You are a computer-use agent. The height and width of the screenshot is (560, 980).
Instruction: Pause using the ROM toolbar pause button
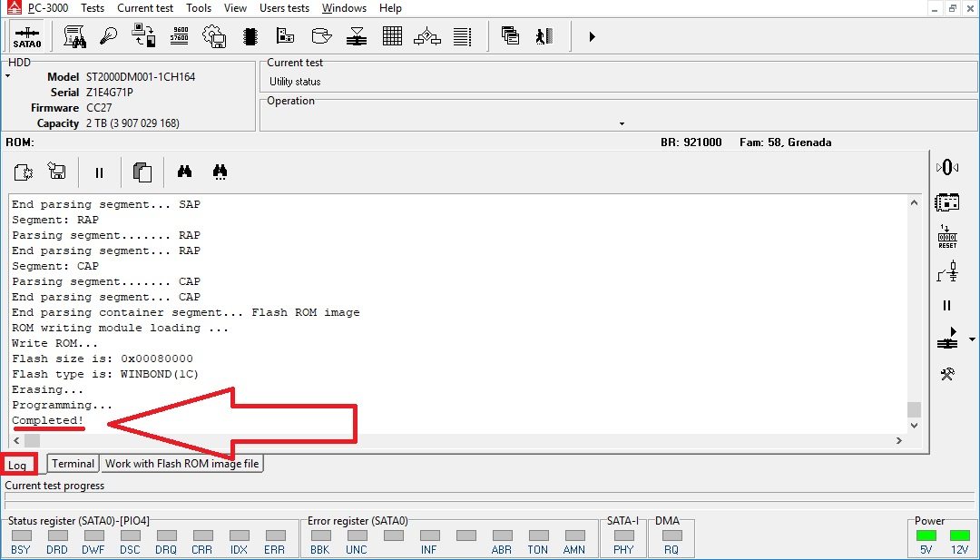(100, 173)
